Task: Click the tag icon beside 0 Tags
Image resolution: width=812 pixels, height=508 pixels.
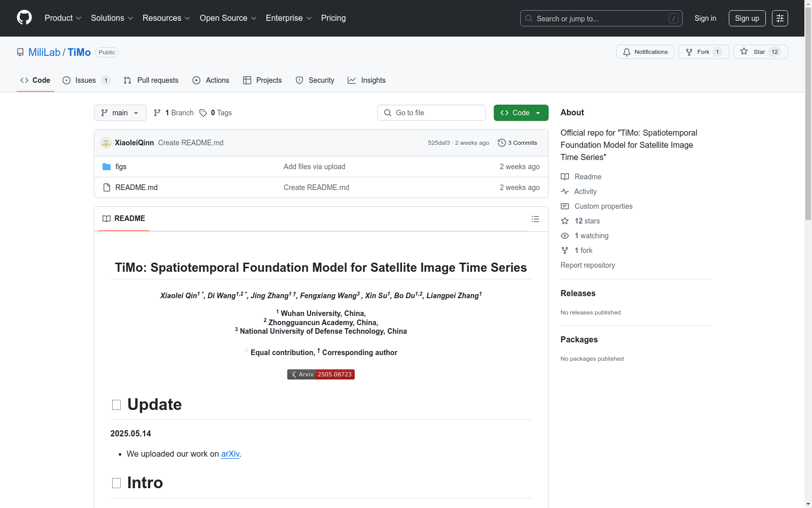Action: pos(203,113)
